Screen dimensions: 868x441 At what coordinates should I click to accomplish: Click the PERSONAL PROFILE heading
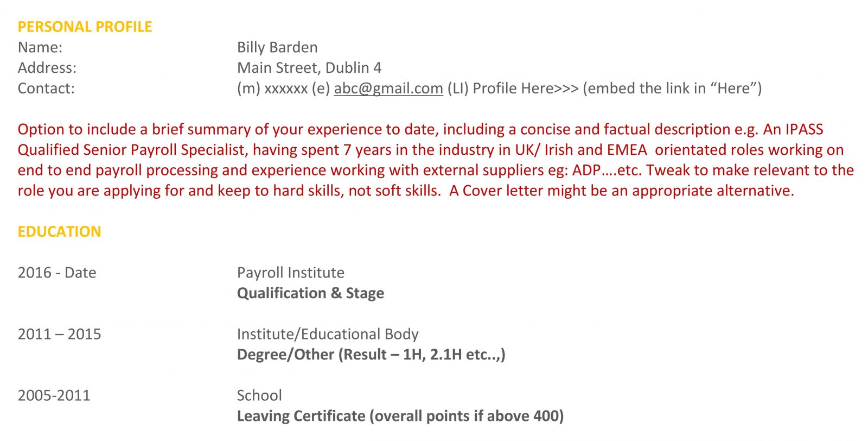pos(85,27)
